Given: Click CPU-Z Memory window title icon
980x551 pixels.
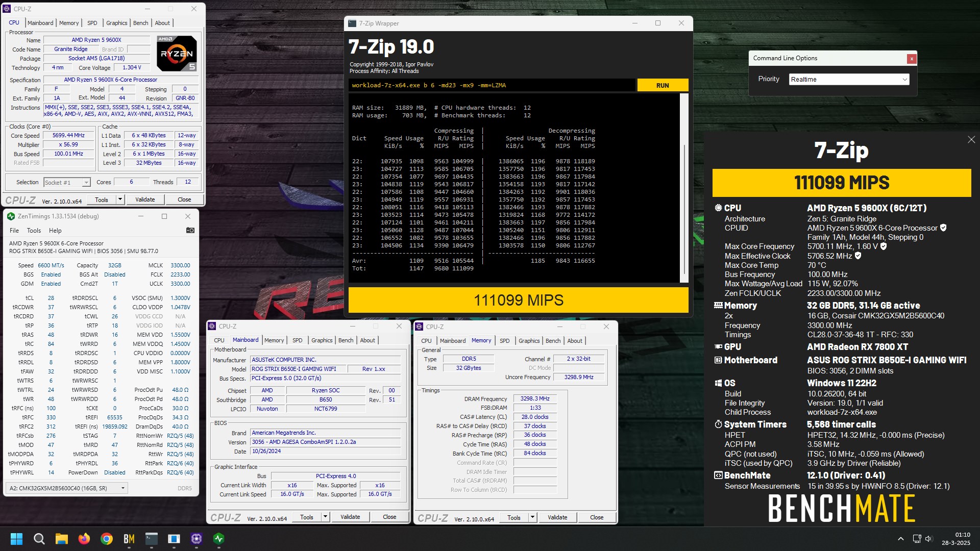Looking at the screenshot, I should pyautogui.click(x=420, y=327).
